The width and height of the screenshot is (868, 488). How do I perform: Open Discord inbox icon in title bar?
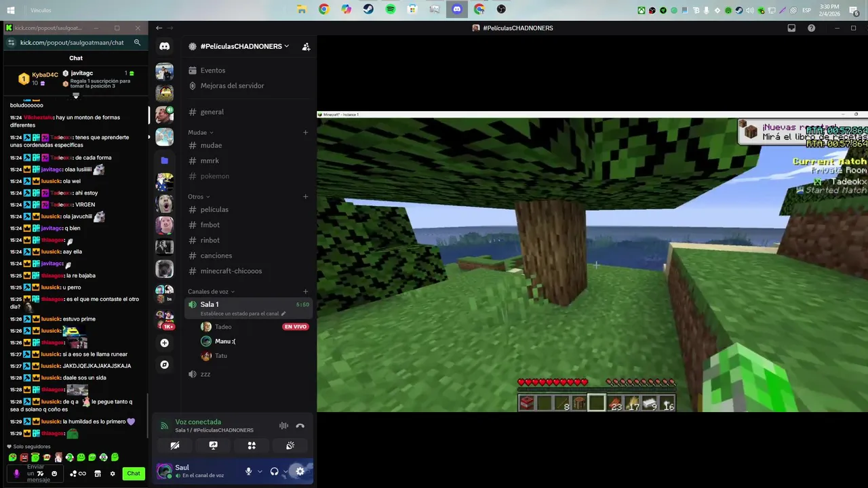791,28
